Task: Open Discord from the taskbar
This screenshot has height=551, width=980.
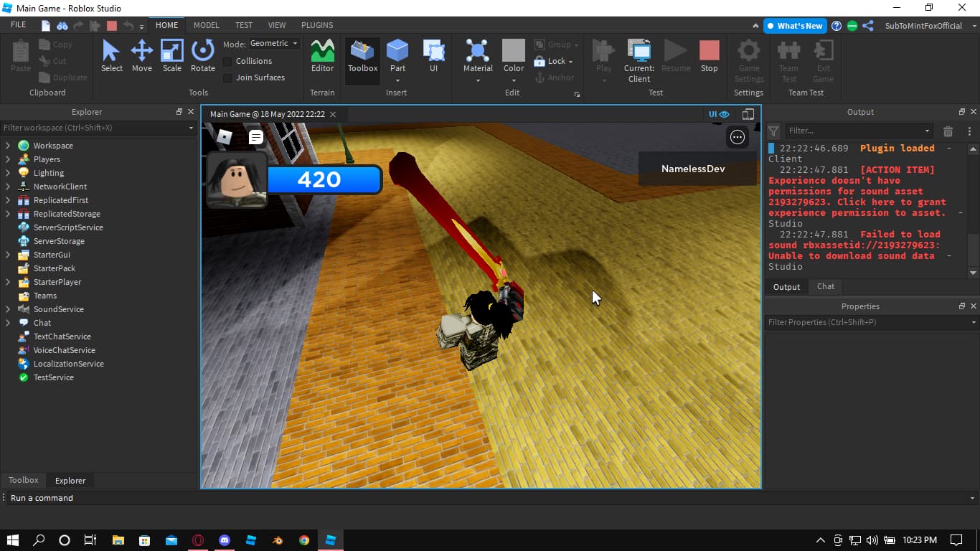Action: [x=225, y=540]
